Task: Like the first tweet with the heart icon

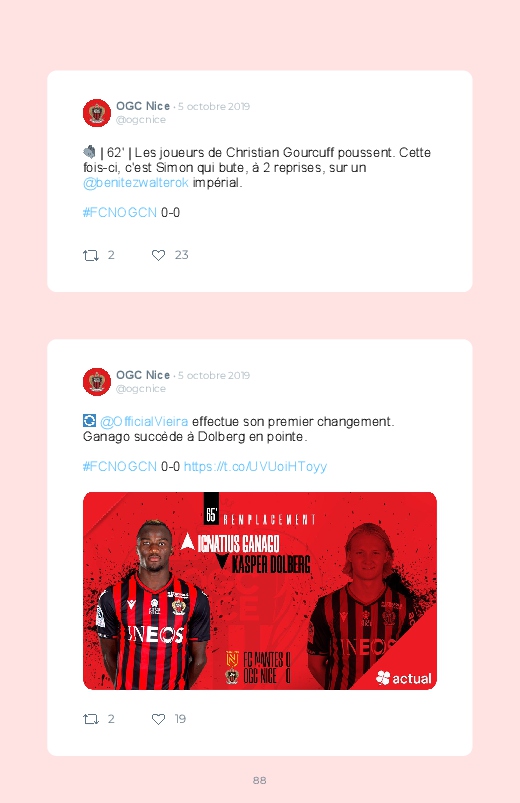Action: click(x=158, y=255)
